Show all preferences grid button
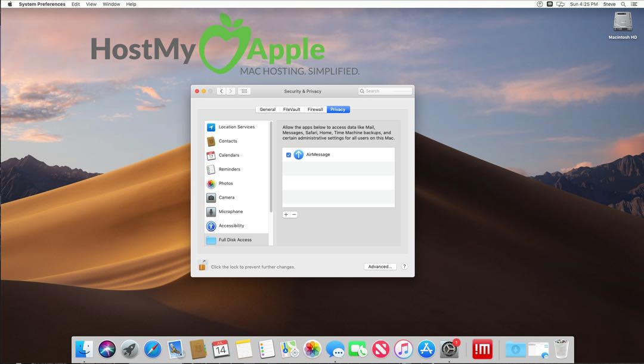The width and height of the screenshot is (644, 364). 244,91
